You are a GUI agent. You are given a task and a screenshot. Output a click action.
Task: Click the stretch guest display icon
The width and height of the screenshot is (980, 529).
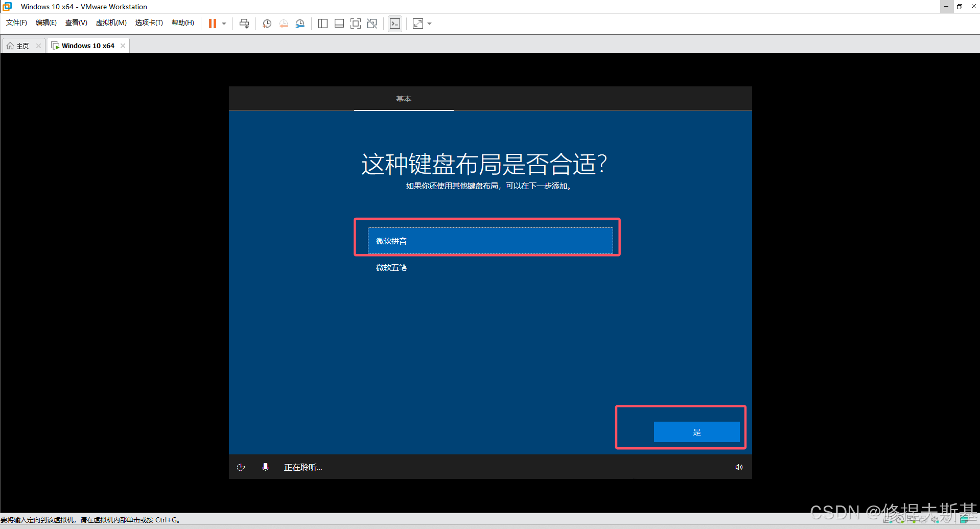pyautogui.click(x=418, y=24)
